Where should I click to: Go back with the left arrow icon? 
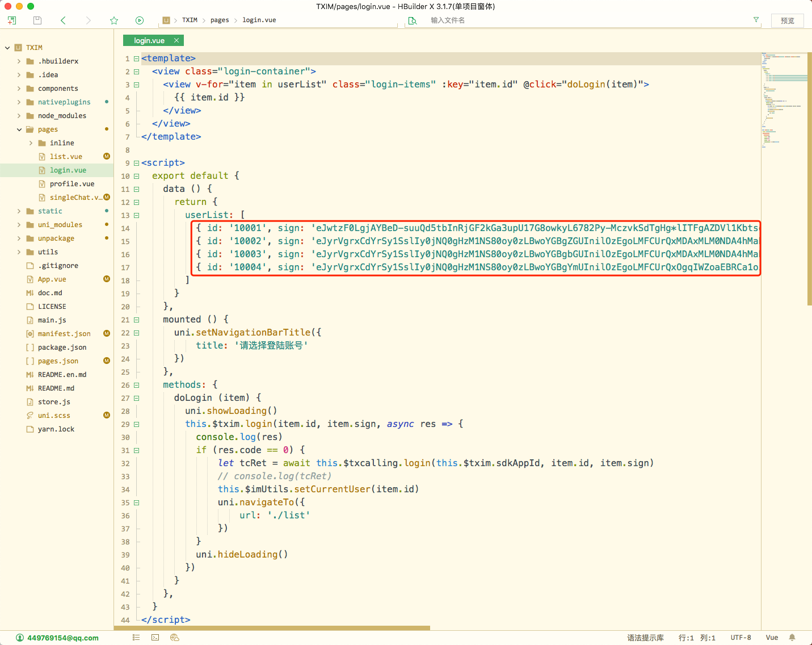63,20
